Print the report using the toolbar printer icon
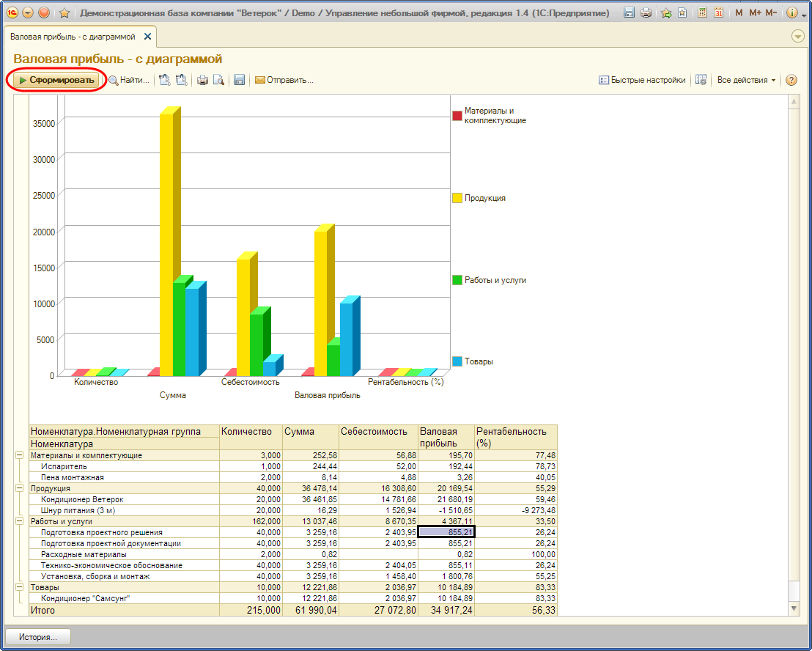 point(202,80)
